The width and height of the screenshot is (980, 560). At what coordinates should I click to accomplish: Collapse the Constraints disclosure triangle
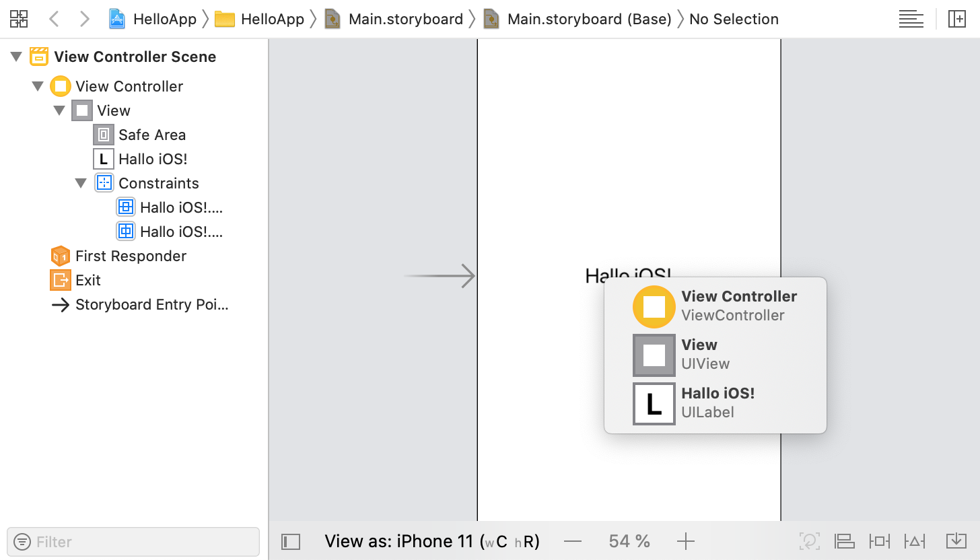coord(81,183)
